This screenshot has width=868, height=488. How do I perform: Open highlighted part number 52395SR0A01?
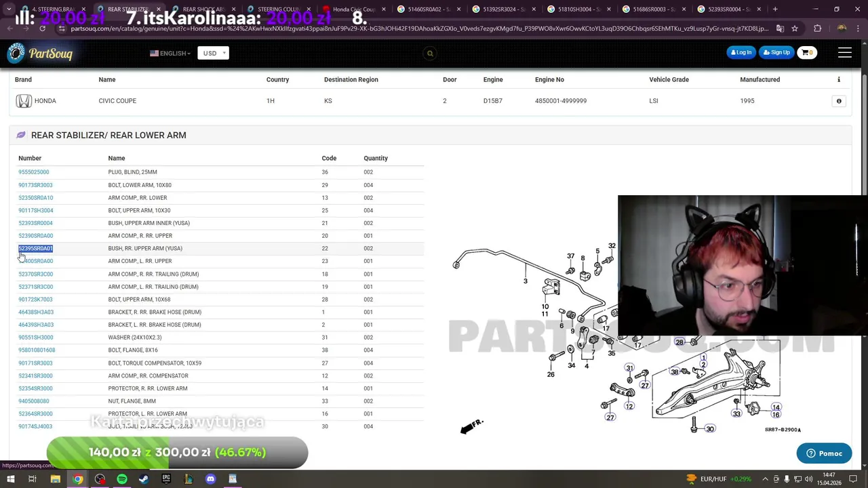(x=35, y=248)
